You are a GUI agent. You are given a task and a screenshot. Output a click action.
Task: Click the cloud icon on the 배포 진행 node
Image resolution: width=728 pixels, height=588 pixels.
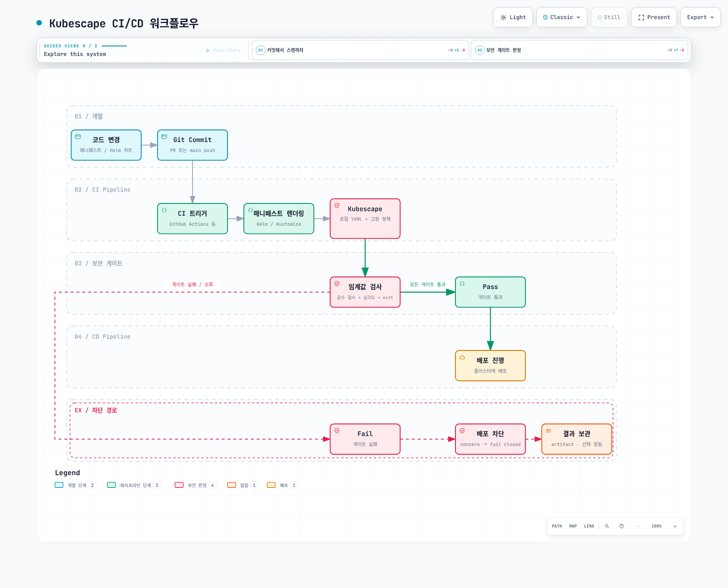[462, 357]
